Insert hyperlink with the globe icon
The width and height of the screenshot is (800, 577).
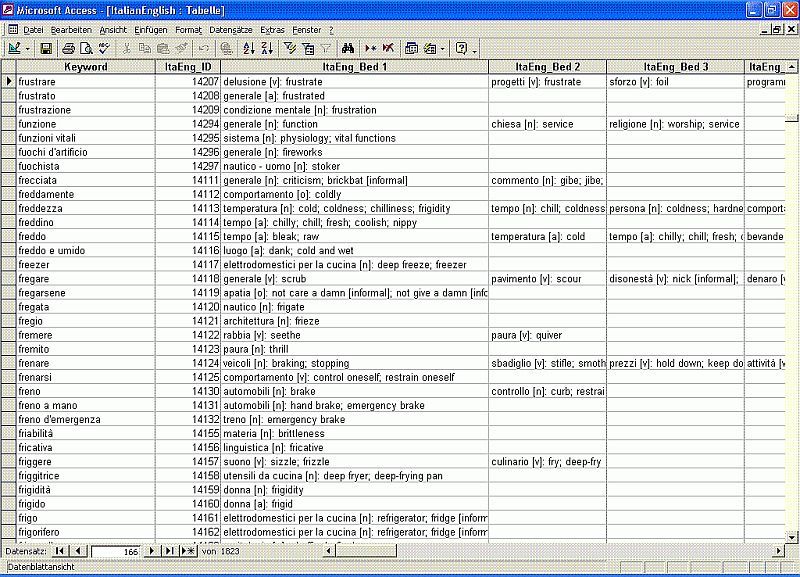pos(227,48)
